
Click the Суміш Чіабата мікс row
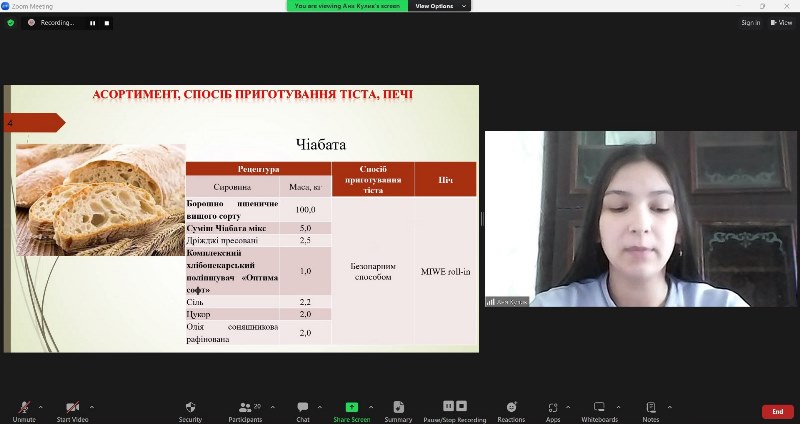tap(259, 228)
